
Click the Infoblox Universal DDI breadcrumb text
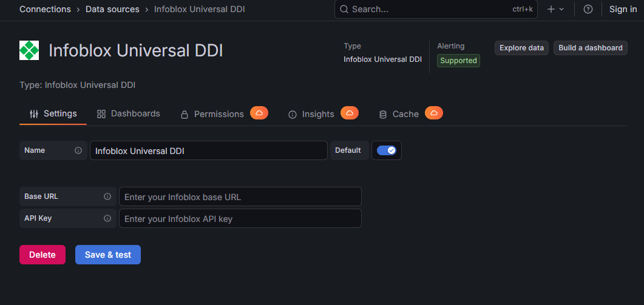coord(200,9)
